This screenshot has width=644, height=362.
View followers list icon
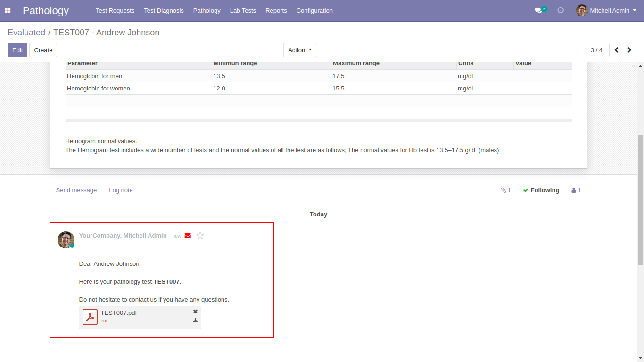point(576,190)
